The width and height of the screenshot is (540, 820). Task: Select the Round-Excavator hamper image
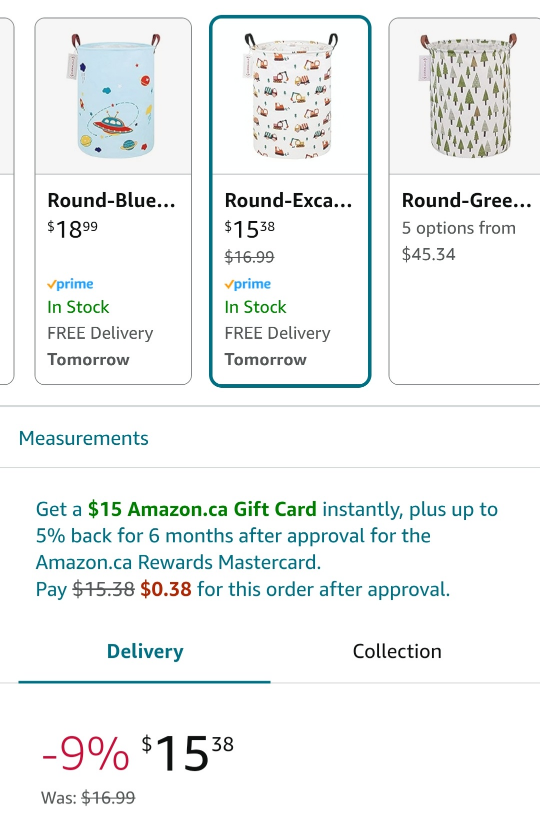tap(290, 96)
